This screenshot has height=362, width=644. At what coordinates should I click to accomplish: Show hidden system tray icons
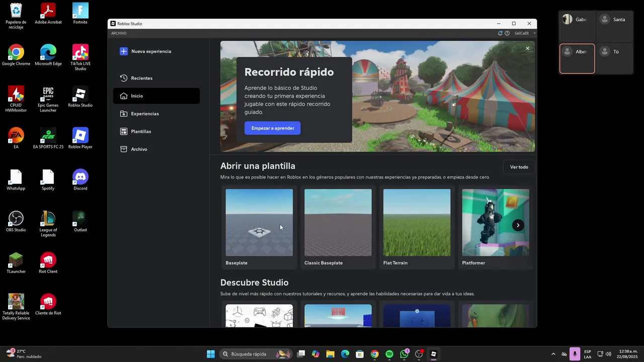point(553,354)
